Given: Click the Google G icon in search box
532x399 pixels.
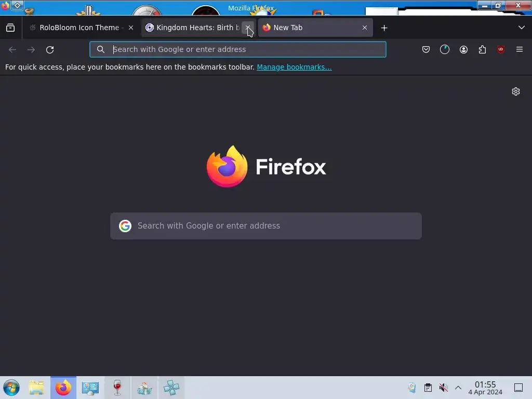Looking at the screenshot, I should [125, 226].
